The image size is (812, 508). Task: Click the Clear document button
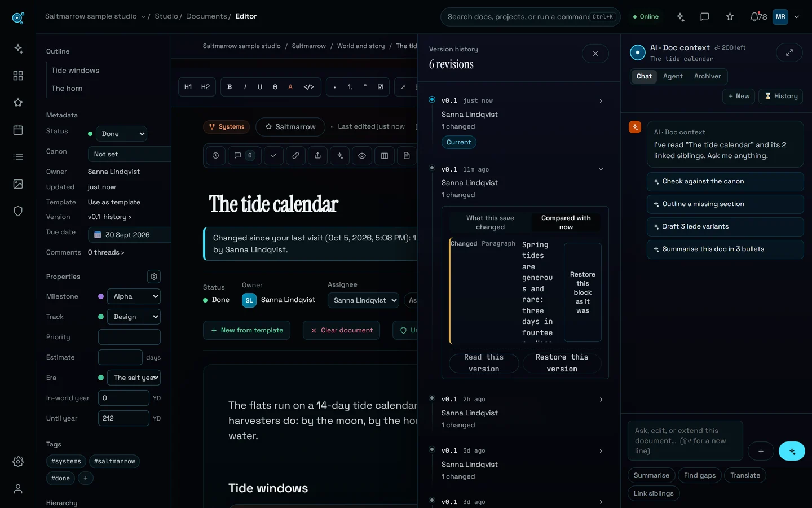(341, 330)
